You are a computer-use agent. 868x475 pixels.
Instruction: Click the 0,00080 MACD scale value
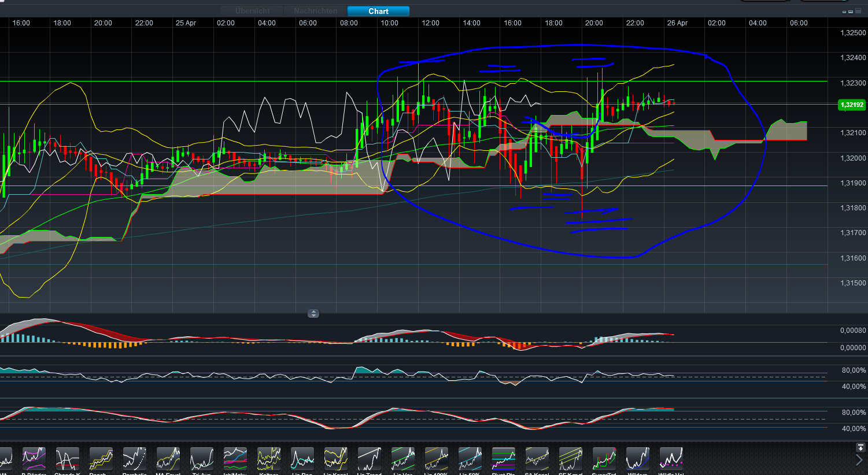pos(853,331)
